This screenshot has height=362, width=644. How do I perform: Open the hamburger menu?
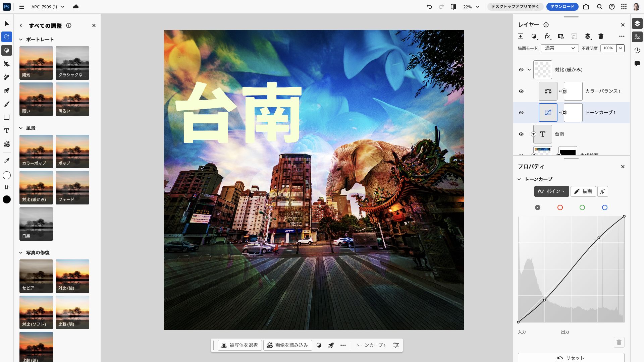pyautogui.click(x=21, y=7)
